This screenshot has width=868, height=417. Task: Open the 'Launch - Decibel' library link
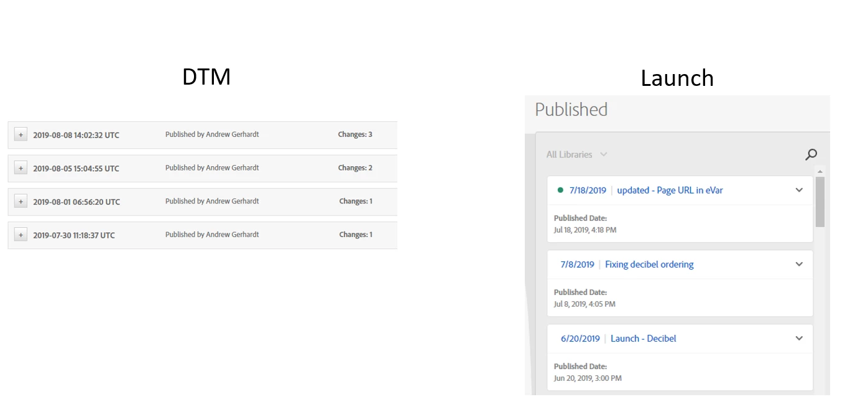(x=644, y=339)
